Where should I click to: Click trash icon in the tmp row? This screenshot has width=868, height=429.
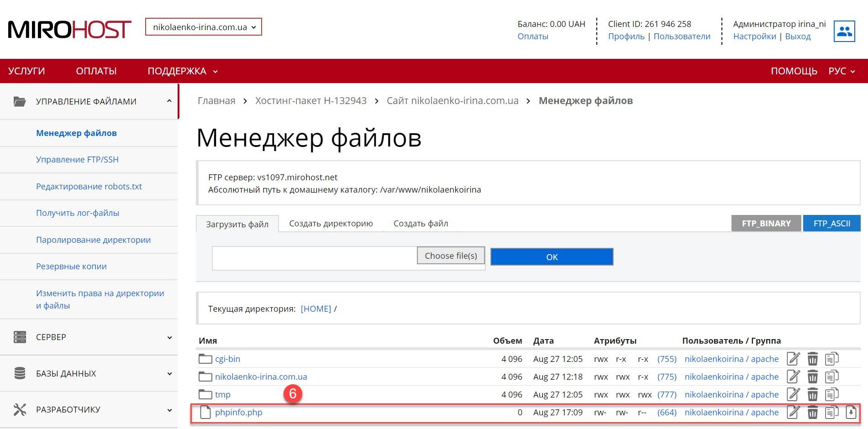813,395
